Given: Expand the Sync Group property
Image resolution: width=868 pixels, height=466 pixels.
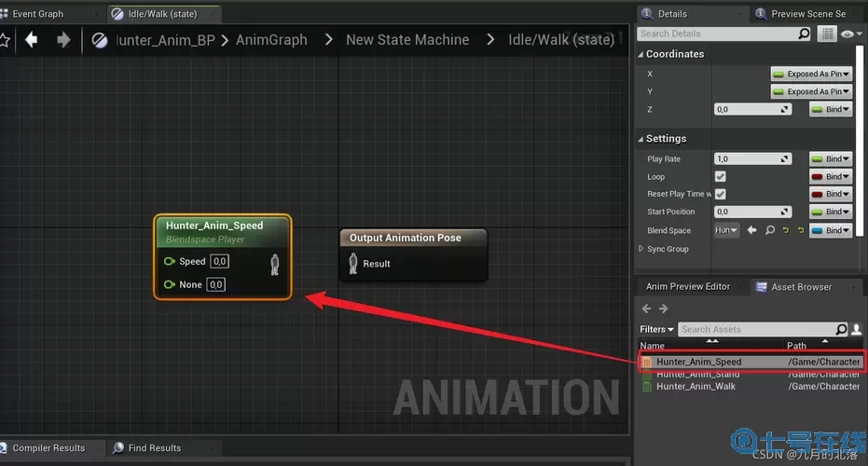Looking at the screenshot, I should (641, 249).
